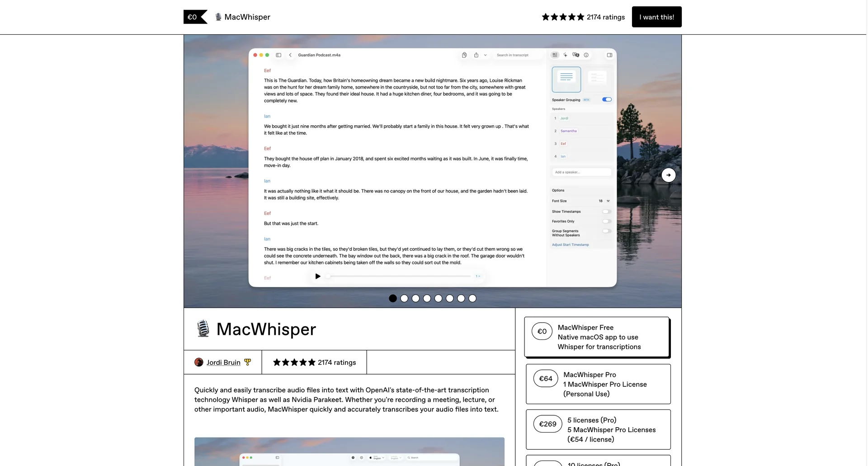
Task: Click the "I want this!" button
Action: pyautogui.click(x=656, y=17)
